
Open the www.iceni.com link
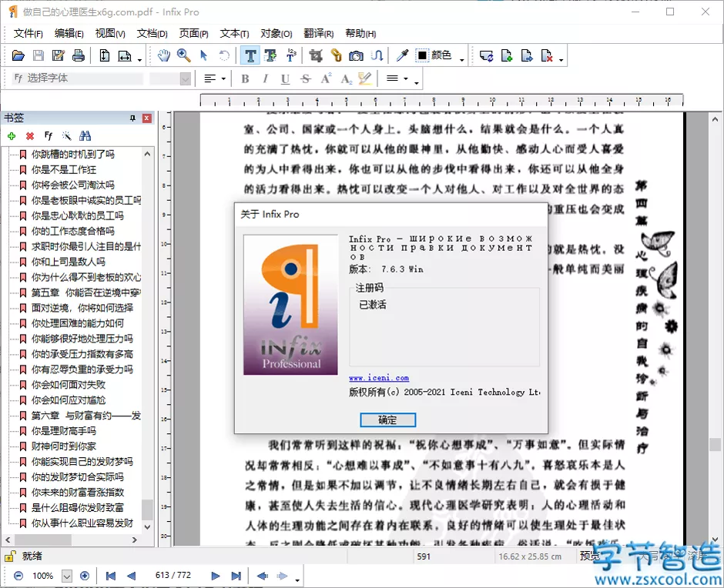[379, 378]
